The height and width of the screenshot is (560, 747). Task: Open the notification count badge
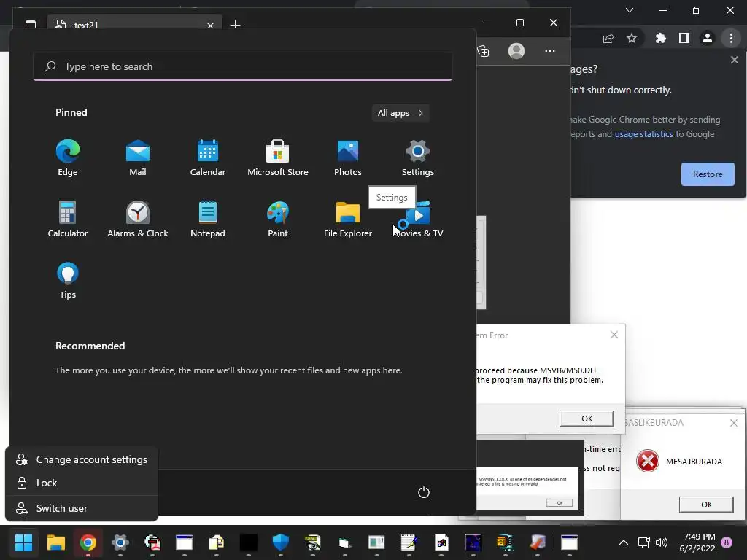pyautogui.click(x=727, y=542)
